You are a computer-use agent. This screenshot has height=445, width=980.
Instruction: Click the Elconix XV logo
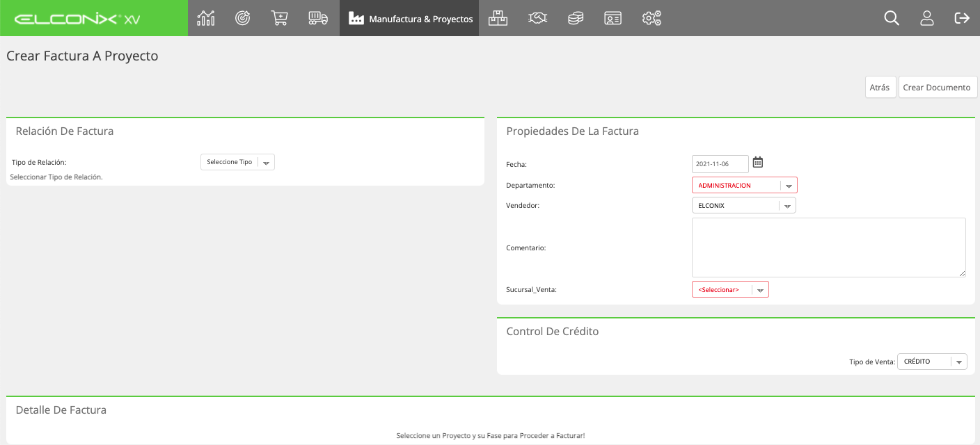pos(77,19)
